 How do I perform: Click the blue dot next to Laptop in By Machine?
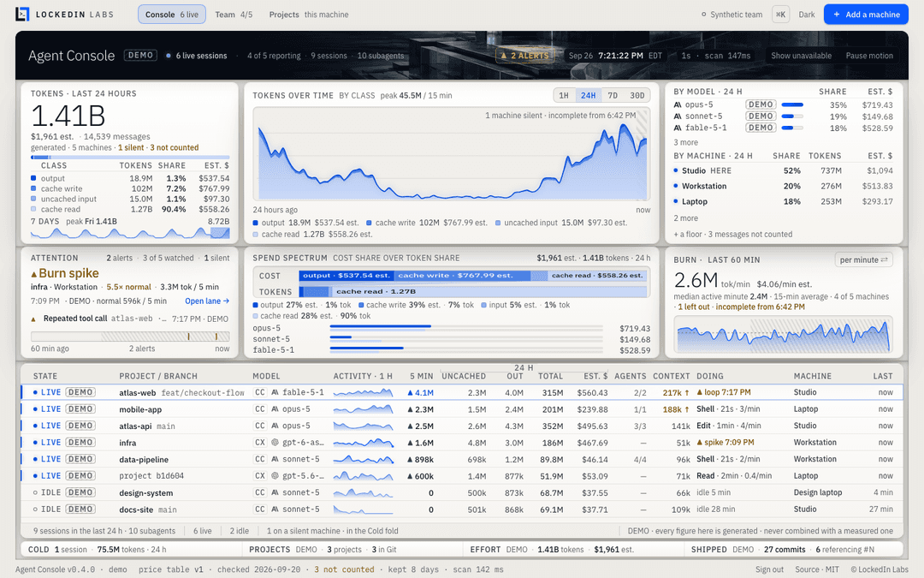click(x=676, y=201)
